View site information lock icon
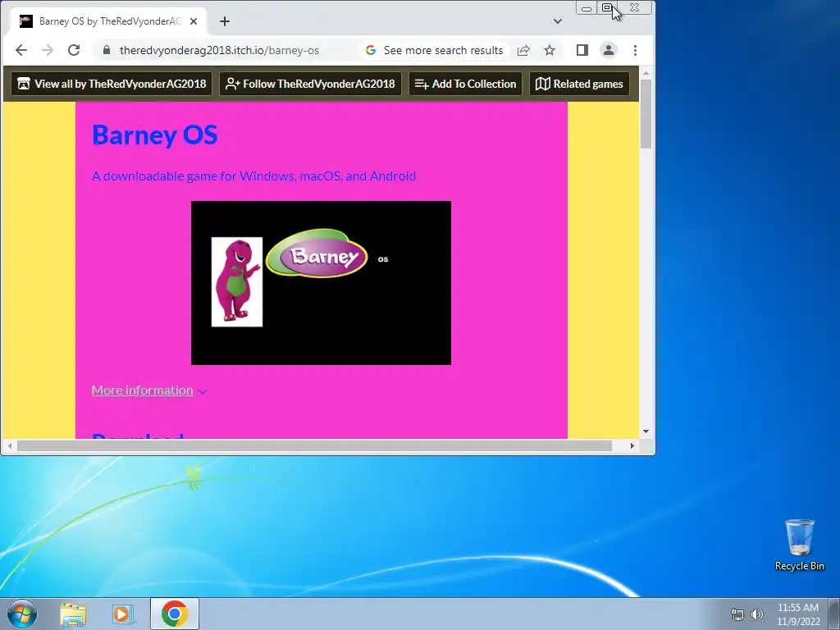 pos(107,50)
